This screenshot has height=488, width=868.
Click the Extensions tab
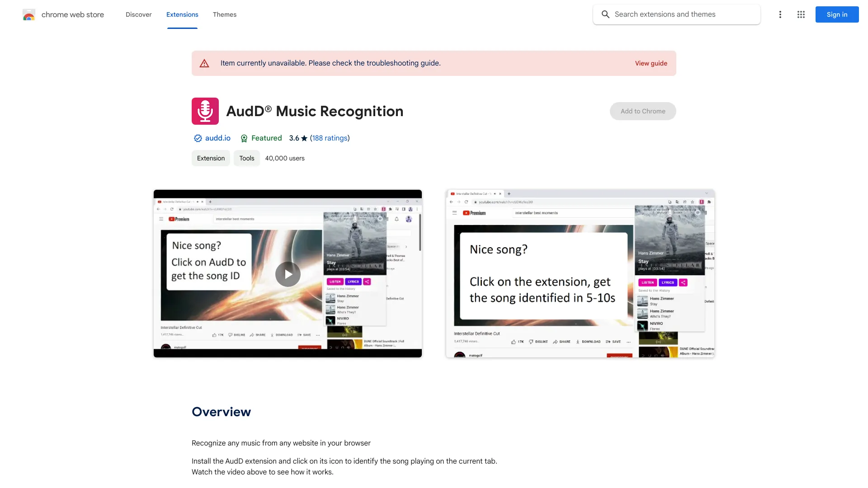(182, 14)
